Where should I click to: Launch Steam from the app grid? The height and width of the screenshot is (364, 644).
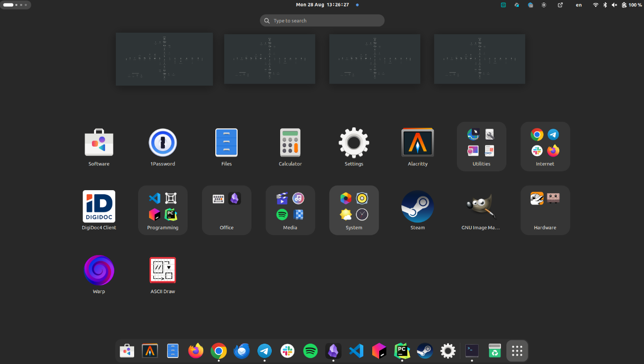[x=417, y=206]
